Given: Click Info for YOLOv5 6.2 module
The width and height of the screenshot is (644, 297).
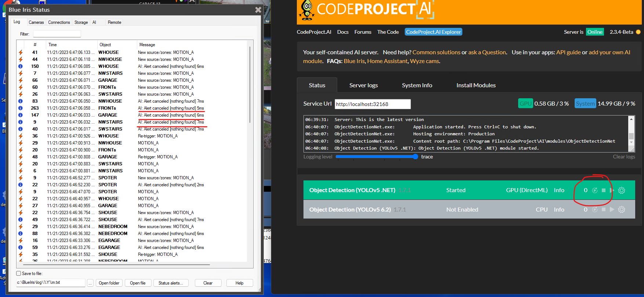Looking at the screenshot, I should coord(559,209).
